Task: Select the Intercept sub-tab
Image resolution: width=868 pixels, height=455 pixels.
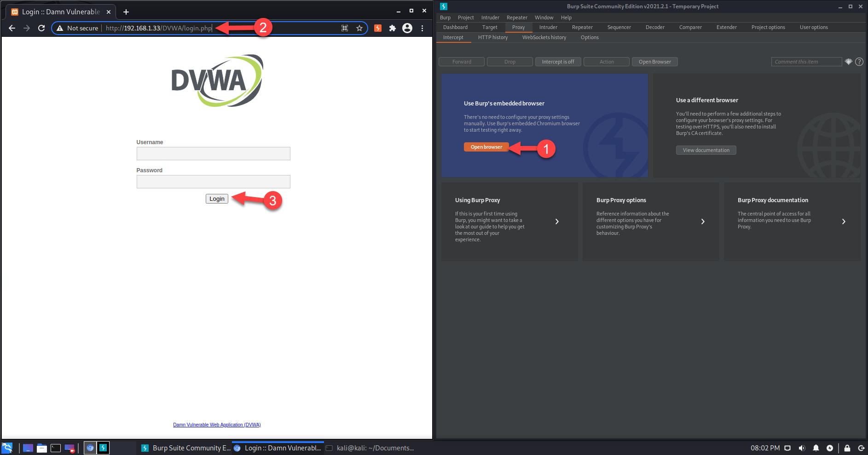Action: click(x=453, y=37)
